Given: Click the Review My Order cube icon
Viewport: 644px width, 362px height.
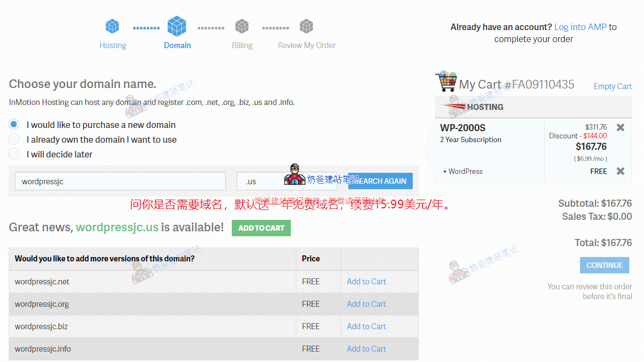Looking at the screenshot, I should click(x=306, y=26).
